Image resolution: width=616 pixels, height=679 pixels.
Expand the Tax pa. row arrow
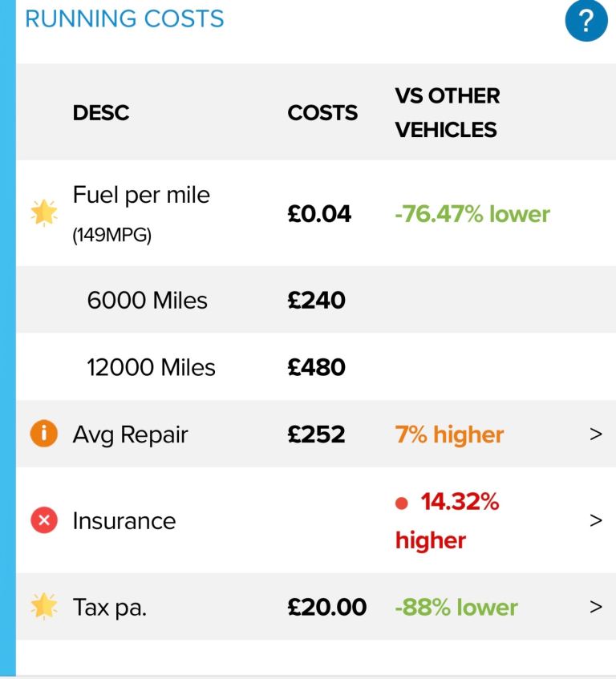595,607
